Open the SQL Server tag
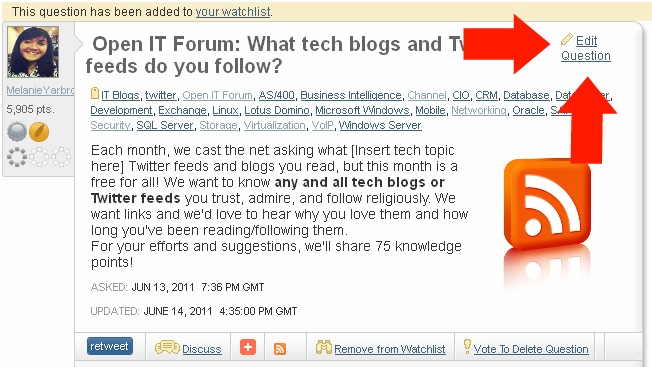The image size is (652, 367). pos(165,125)
